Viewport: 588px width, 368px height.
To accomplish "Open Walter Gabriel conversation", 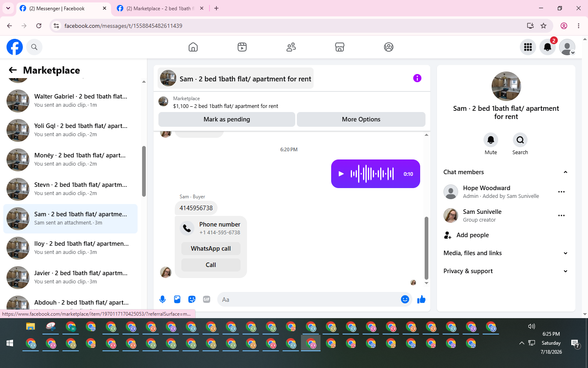I will coord(70,101).
